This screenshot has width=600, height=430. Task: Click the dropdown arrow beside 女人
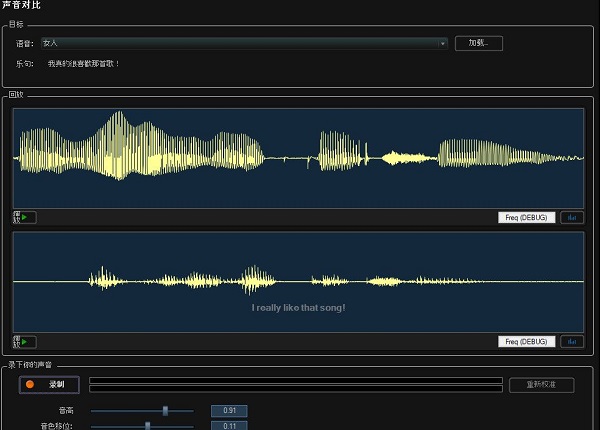point(443,43)
